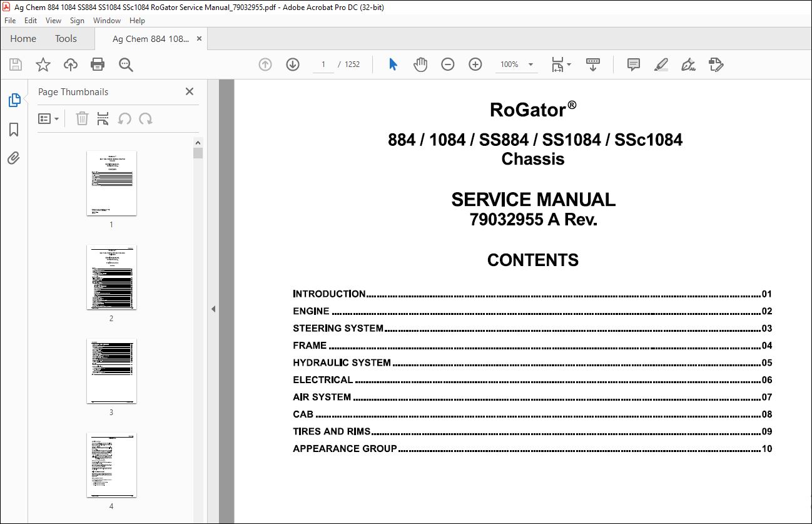Delete selected page trash icon
The width and height of the screenshot is (812, 524).
coord(82,119)
